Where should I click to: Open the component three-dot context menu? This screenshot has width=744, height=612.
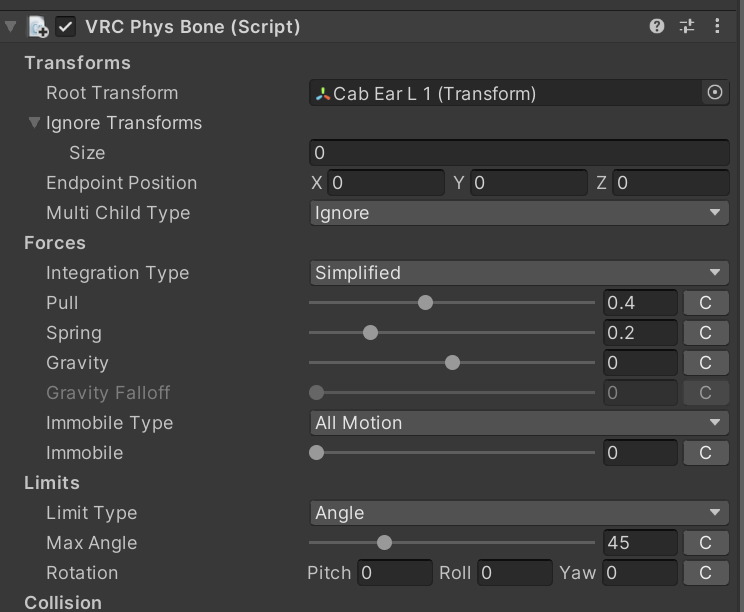717,27
